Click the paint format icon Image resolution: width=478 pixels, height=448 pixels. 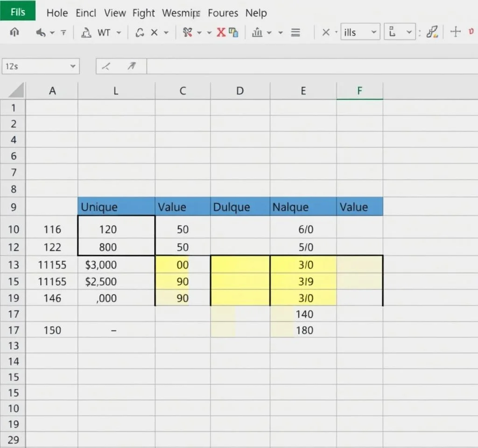(433, 32)
